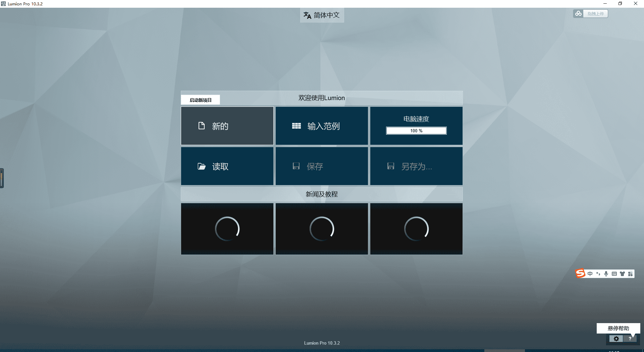Click the floppy disk icon in 保存

[296, 166]
